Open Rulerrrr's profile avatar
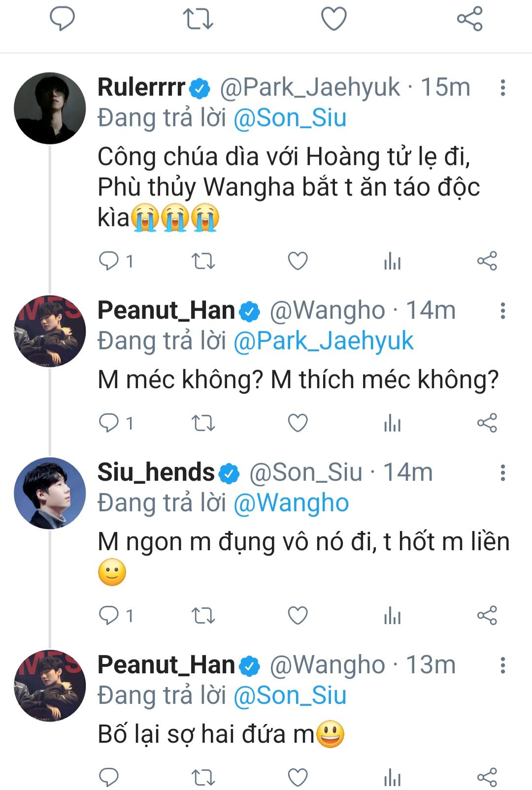 50,108
